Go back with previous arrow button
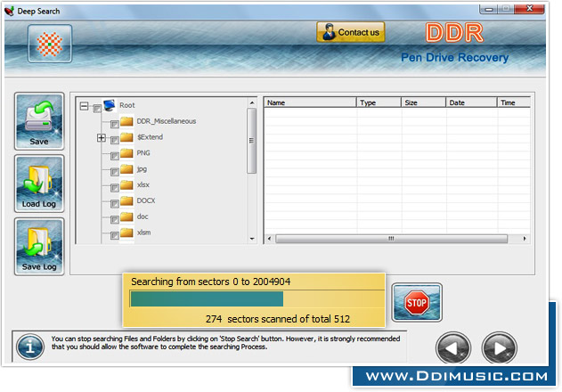The width and height of the screenshot is (562, 392). point(453,347)
